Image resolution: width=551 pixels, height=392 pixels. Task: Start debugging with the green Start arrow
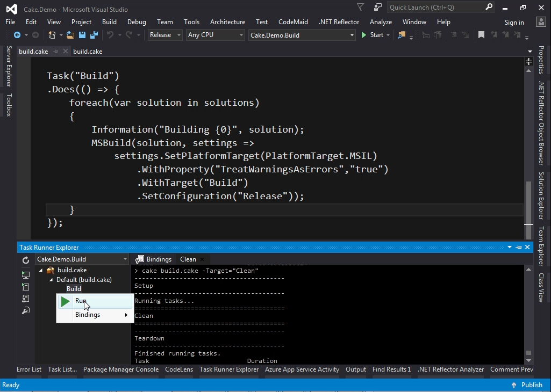(x=364, y=35)
